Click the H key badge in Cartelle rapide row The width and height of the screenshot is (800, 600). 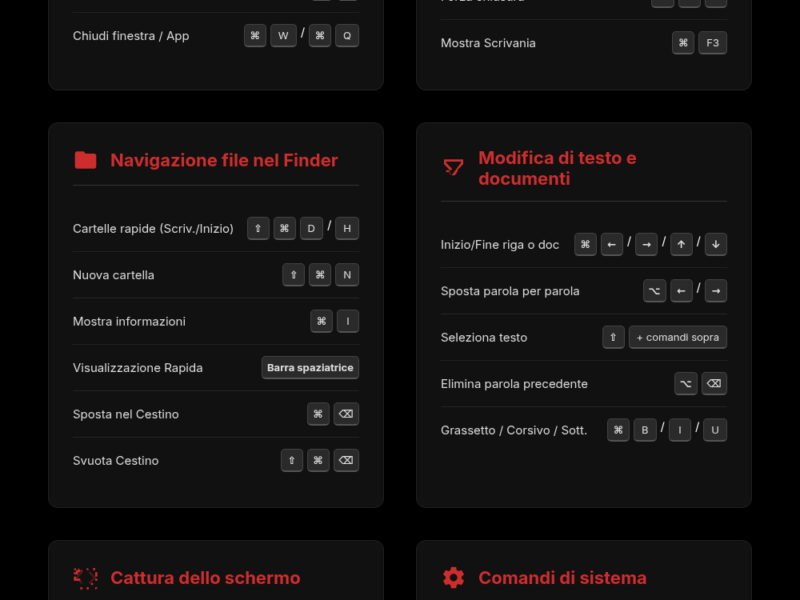(x=347, y=228)
